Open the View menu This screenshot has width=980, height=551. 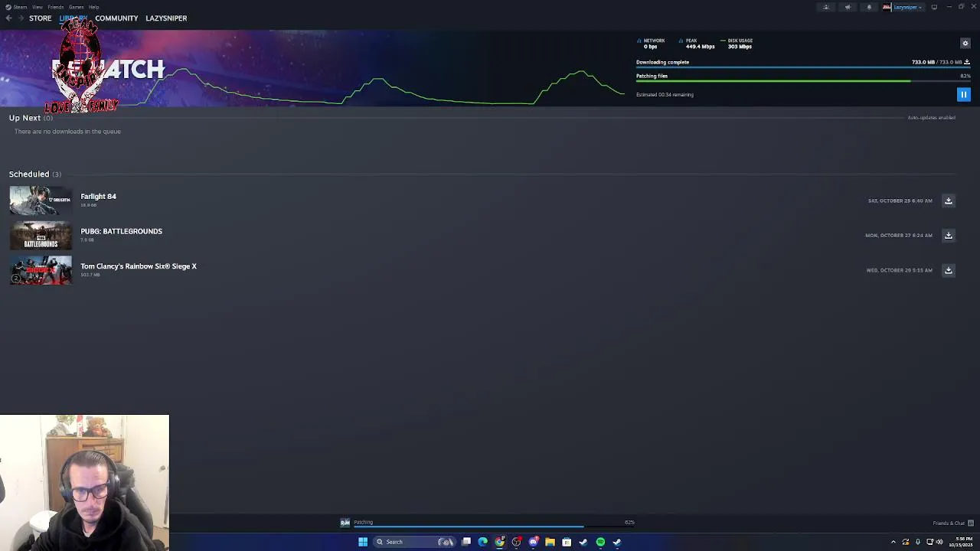tap(37, 7)
